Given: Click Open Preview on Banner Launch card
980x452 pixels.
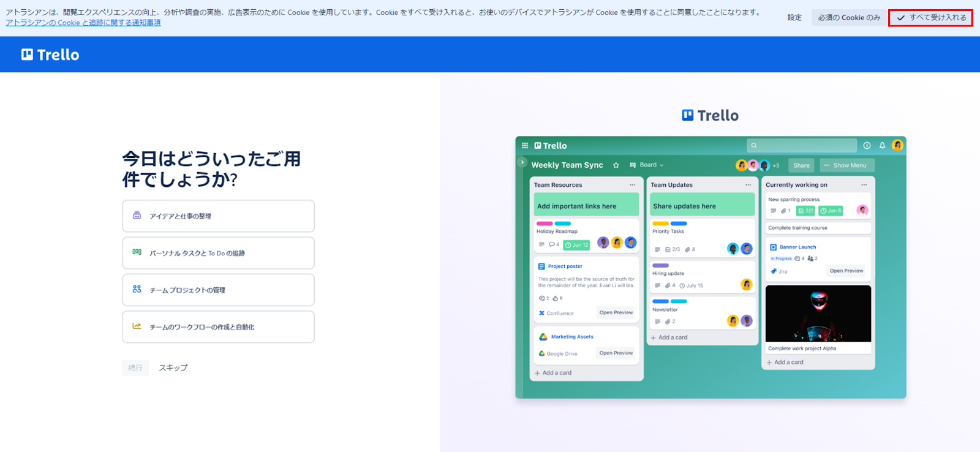Looking at the screenshot, I should click(x=846, y=271).
